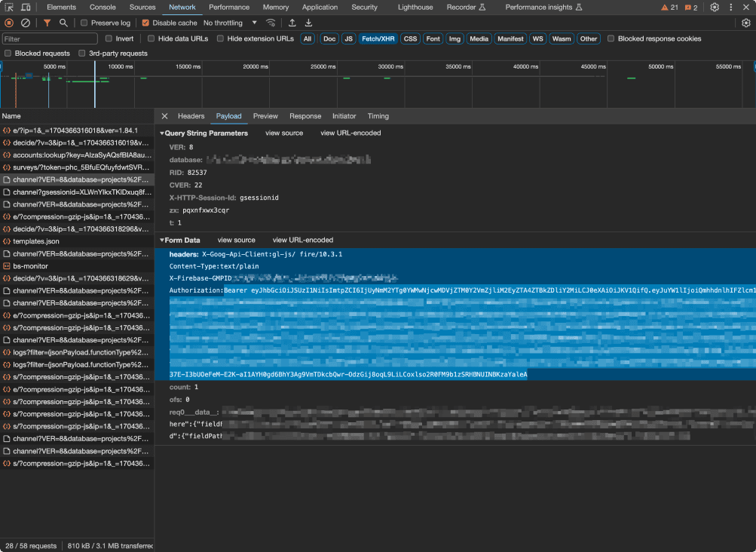Toggle the device emulation toolbar
Viewport: 756px width, 552px height.
pos(26,7)
